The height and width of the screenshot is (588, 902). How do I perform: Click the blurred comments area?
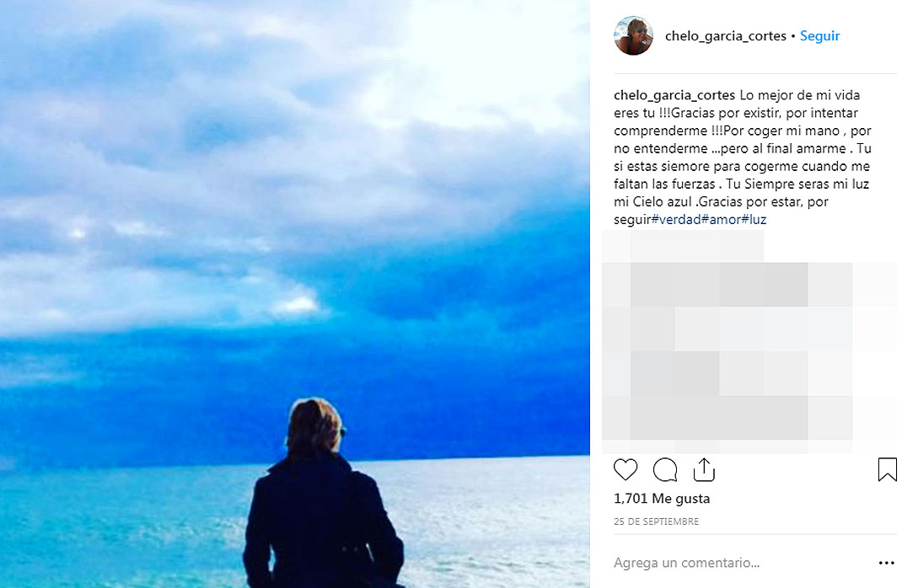(749, 341)
